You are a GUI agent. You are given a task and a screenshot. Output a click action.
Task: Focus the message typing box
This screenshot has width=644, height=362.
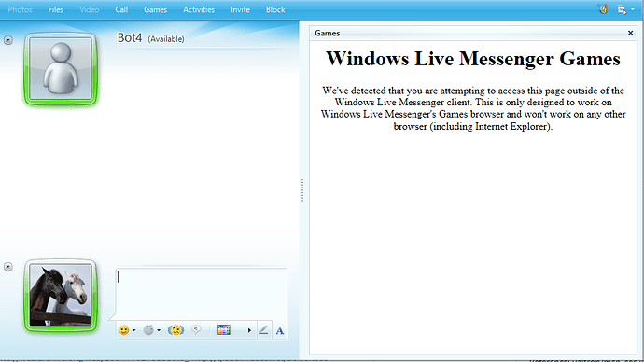[202, 294]
